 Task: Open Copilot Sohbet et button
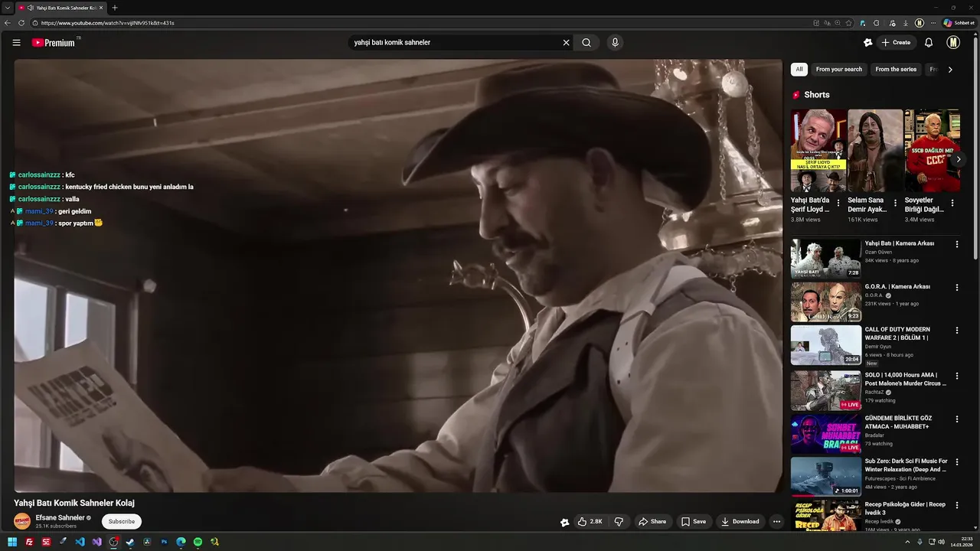click(959, 23)
